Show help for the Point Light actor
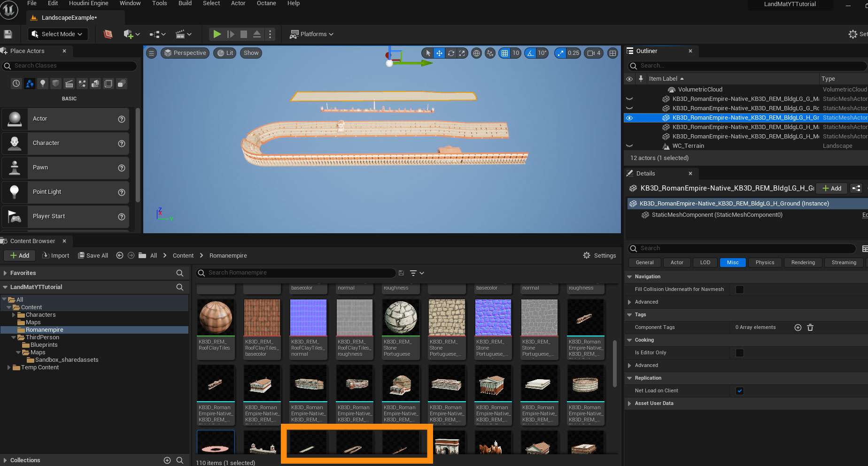The width and height of the screenshot is (868, 466). [122, 192]
